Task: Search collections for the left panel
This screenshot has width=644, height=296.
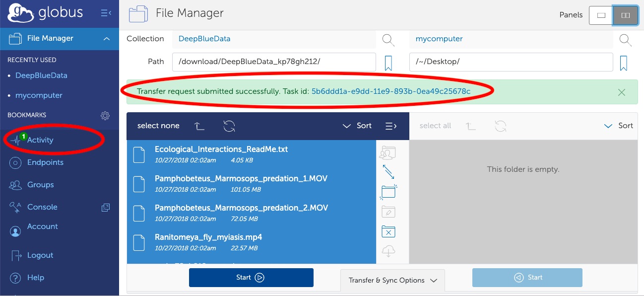Action: tap(388, 39)
